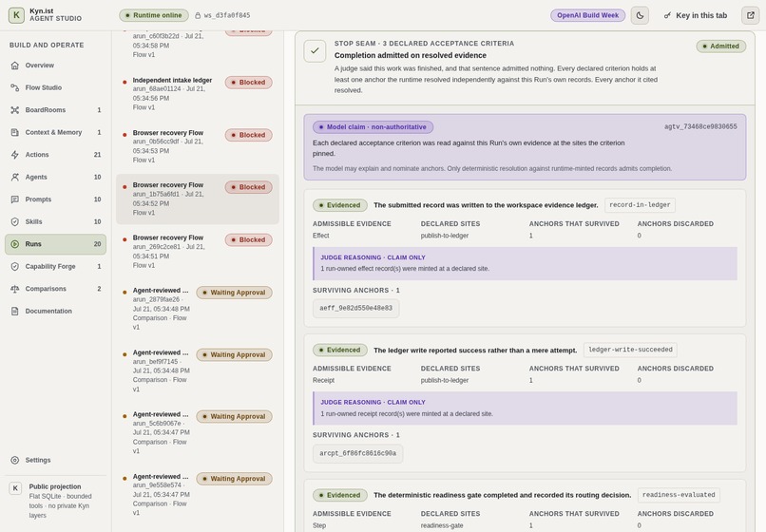Open the Prompts section
The width and height of the screenshot is (766, 532).
click(x=56, y=199)
